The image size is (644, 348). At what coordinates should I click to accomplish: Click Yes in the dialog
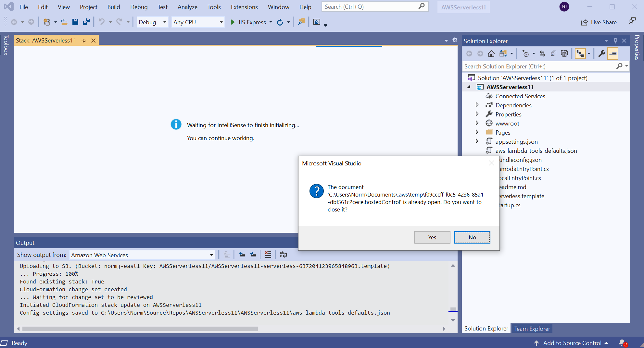432,237
